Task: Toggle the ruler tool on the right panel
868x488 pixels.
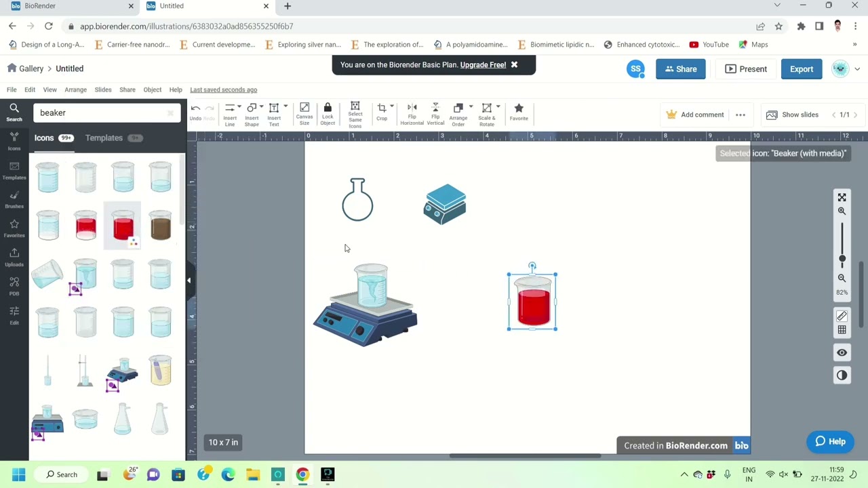Action: [842, 316]
